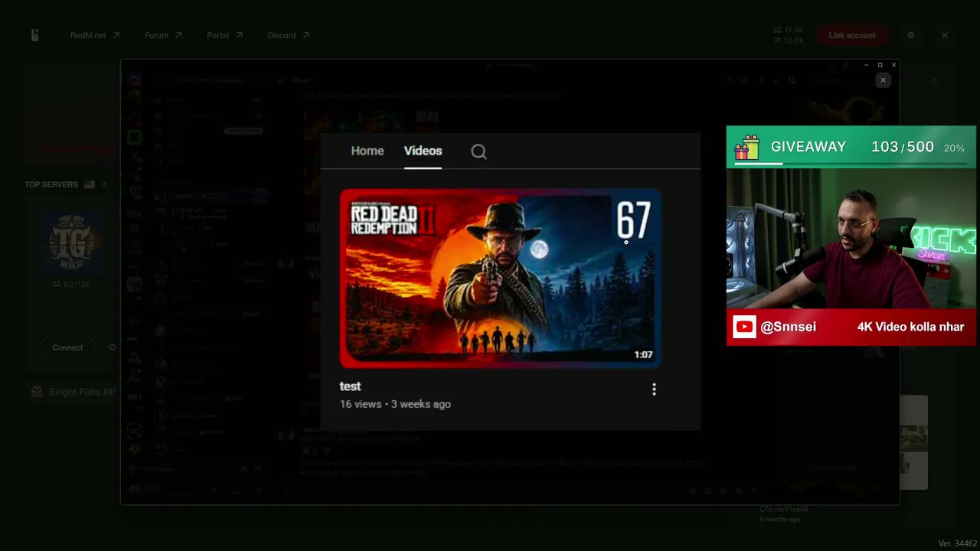Open the video titled "test"

click(x=350, y=386)
